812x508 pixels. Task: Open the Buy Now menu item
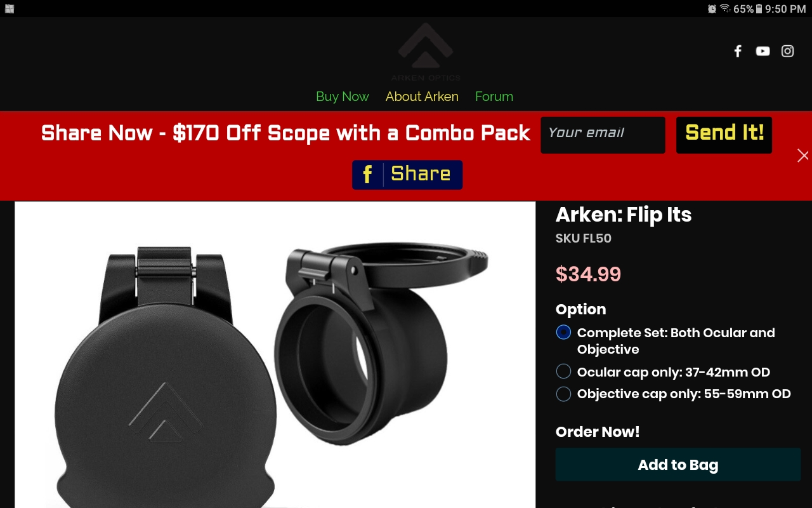click(343, 97)
